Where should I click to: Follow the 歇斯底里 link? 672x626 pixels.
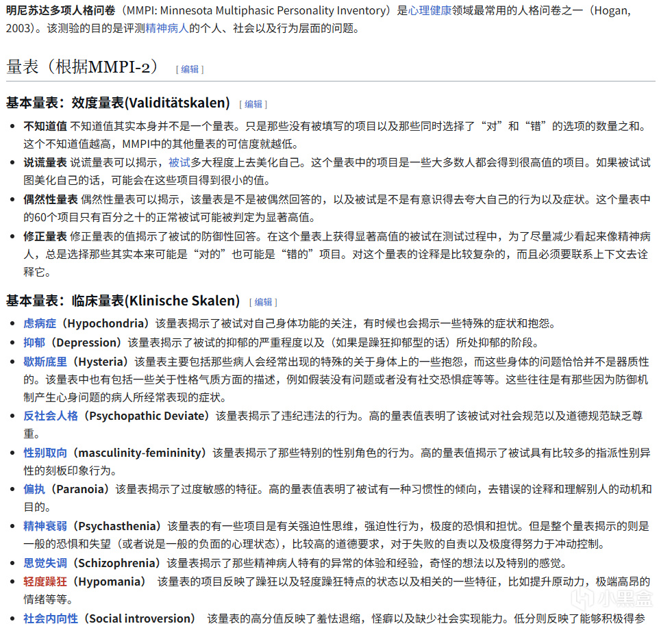tap(45, 362)
